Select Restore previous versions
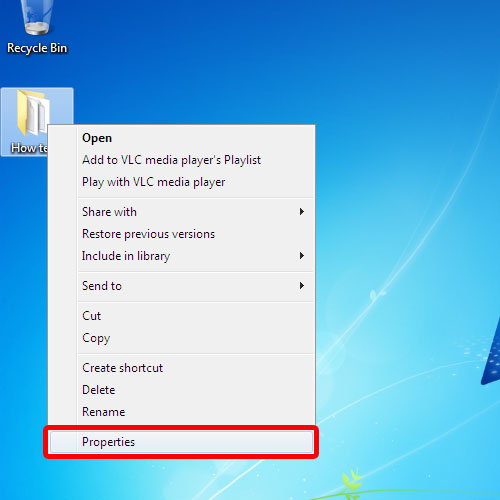This screenshot has width=500, height=500. coord(181,234)
